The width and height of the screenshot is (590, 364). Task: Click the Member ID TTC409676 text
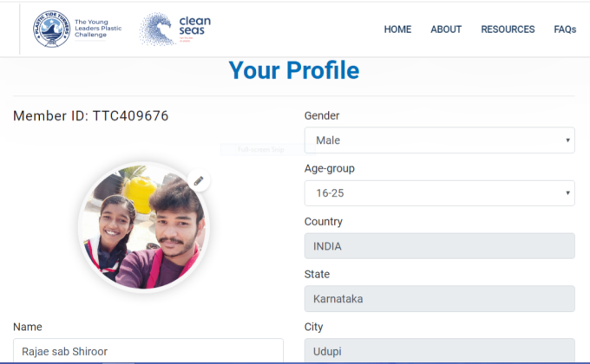91,116
